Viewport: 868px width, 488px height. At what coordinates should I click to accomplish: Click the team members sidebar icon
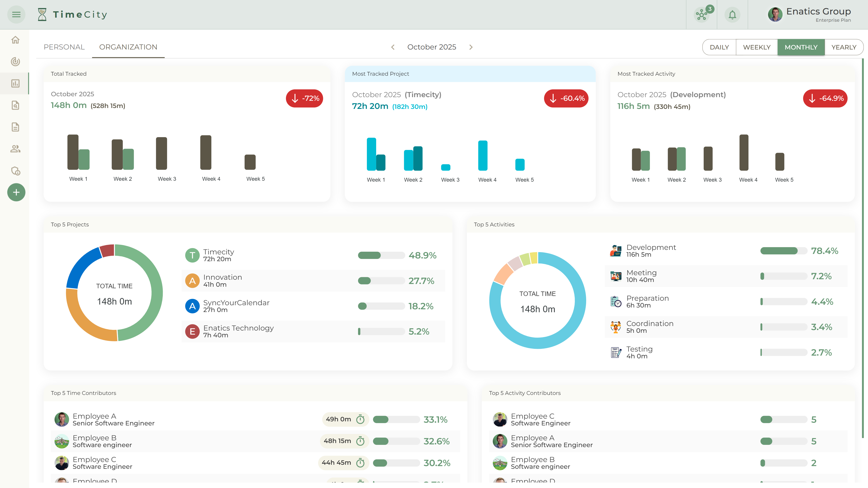point(16,149)
